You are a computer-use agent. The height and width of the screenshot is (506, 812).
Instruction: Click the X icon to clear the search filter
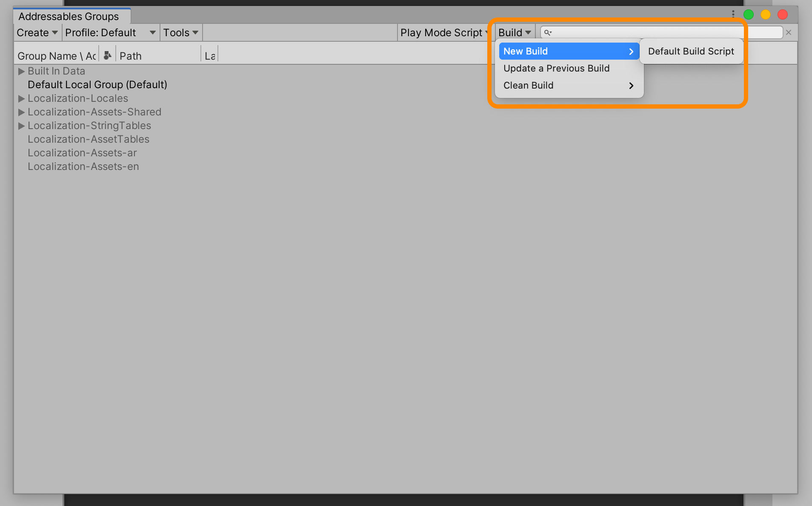click(x=789, y=32)
